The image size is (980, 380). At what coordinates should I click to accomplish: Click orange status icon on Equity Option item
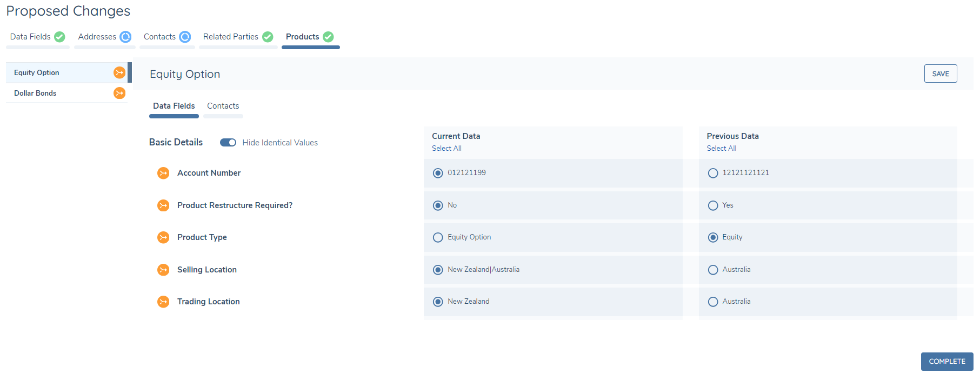tap(119, 72)
